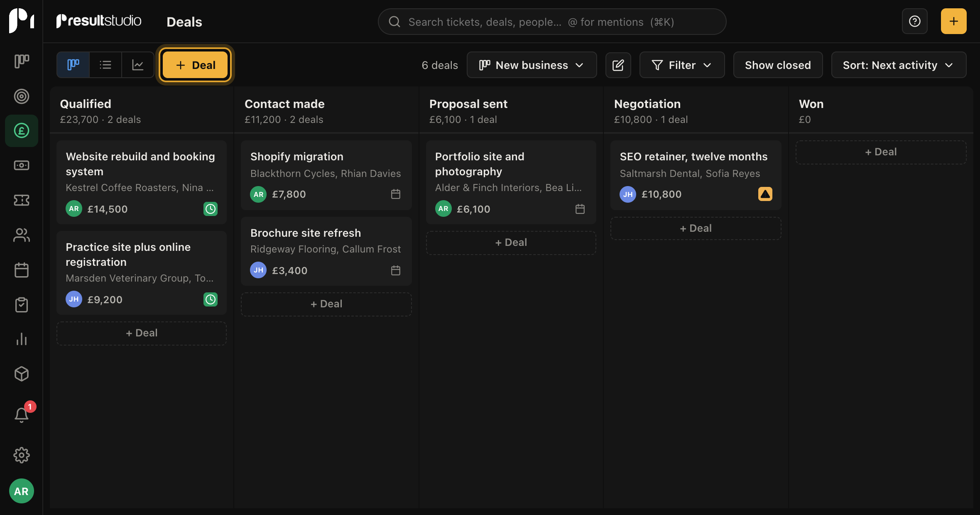Open the notifications bell with badge
980x515 pixels.
[22, 414]
